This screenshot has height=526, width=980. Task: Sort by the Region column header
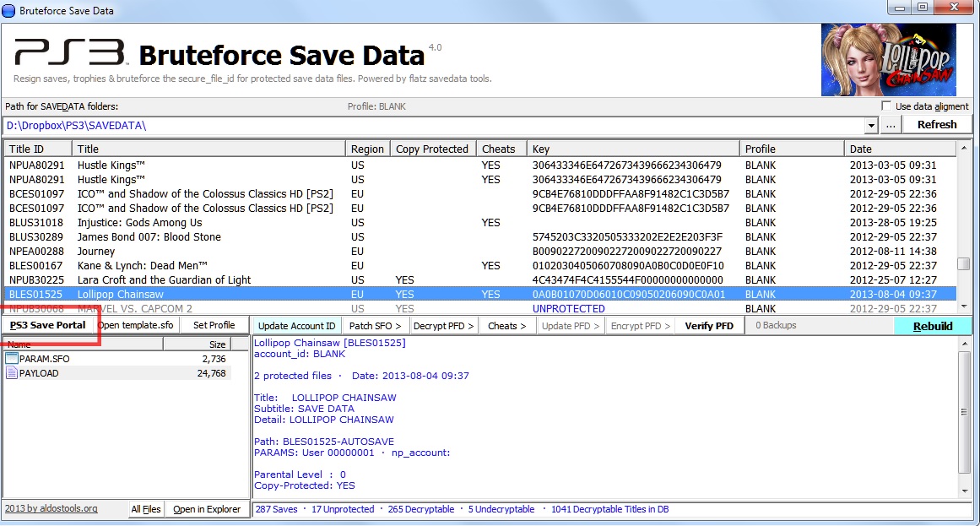point(367,149)
